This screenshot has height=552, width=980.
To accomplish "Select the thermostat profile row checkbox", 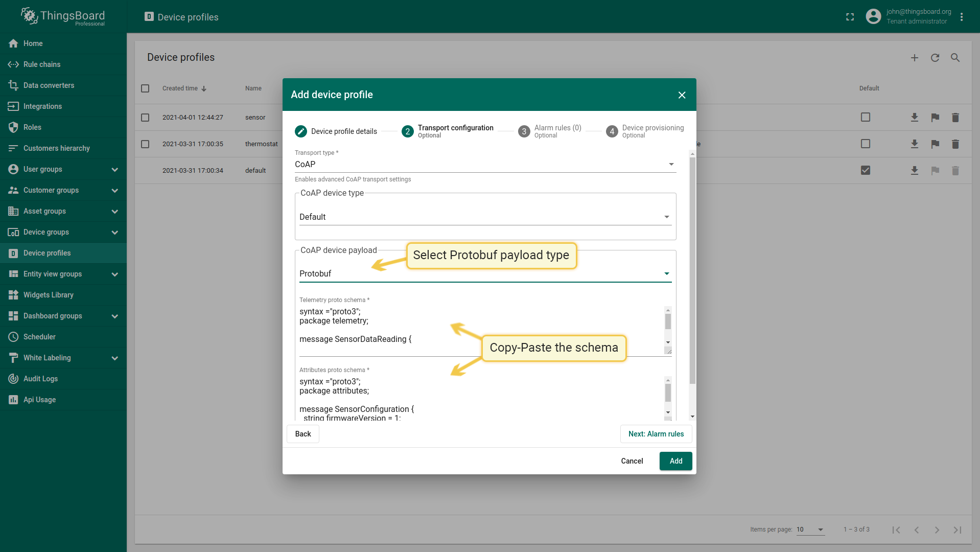I will point(145,144).
